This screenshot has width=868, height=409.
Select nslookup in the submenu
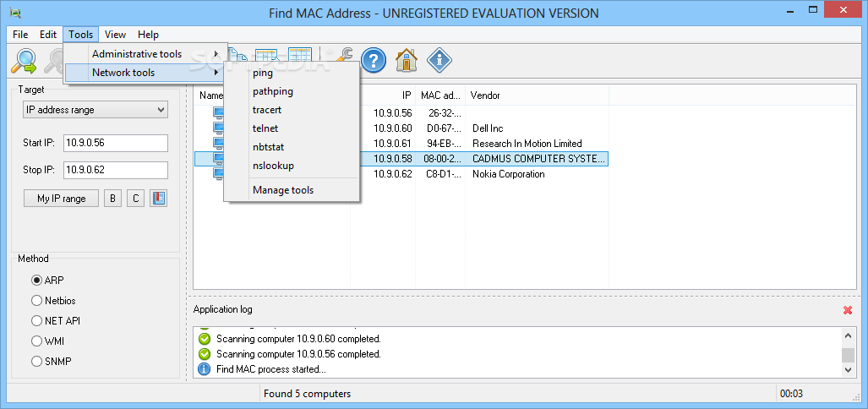click(292, 166)
